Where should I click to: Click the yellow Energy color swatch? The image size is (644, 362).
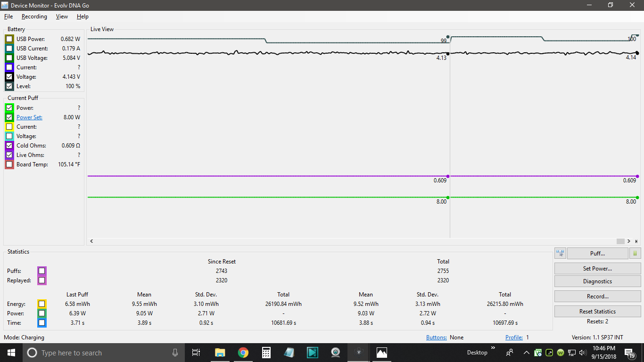coord(42,304)
